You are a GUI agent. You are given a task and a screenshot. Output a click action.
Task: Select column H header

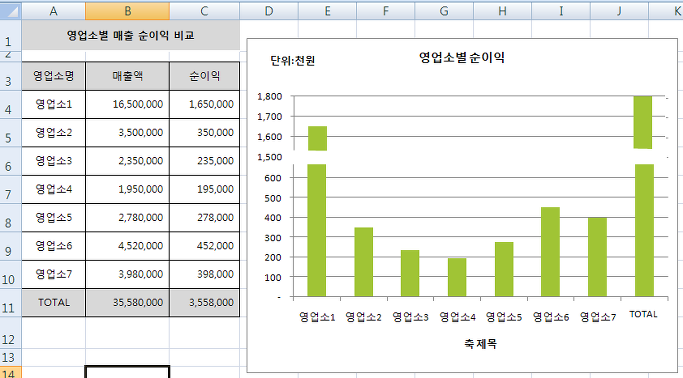[x=502, y=11]
